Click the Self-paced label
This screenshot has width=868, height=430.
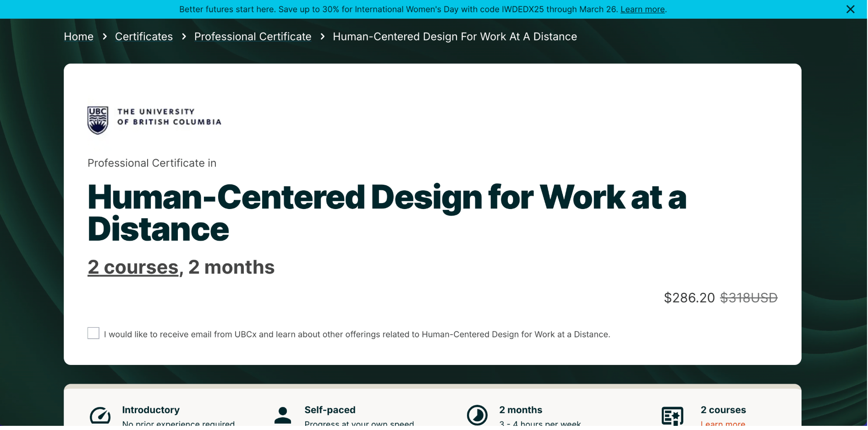330,410
